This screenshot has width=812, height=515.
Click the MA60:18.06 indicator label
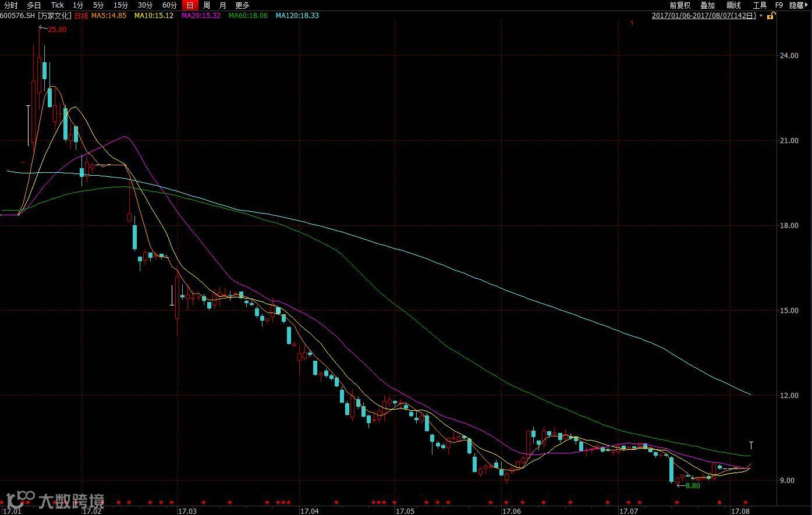point(248,16)
